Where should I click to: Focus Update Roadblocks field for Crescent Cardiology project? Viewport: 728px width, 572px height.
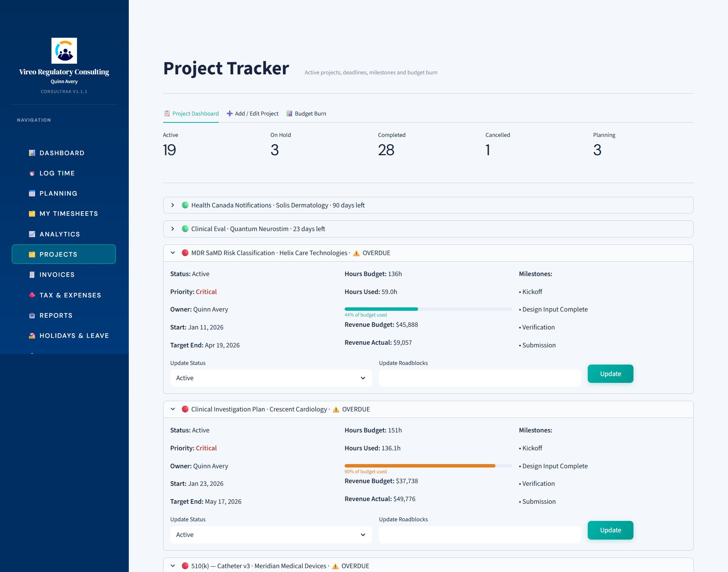[479, 535]
